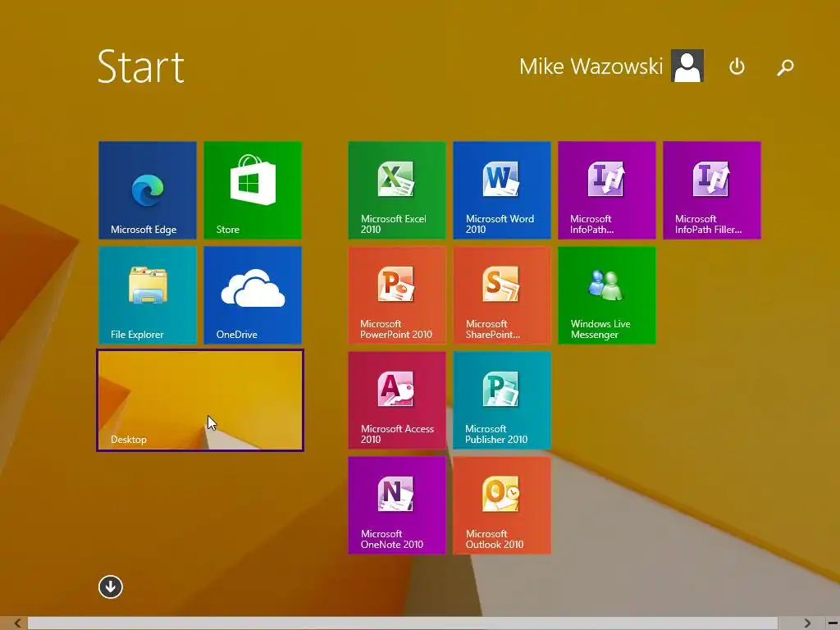The height and width of the screenshot is (630, 840).
Task: Click the zoom-out minus button
Action: click(832, 623)
